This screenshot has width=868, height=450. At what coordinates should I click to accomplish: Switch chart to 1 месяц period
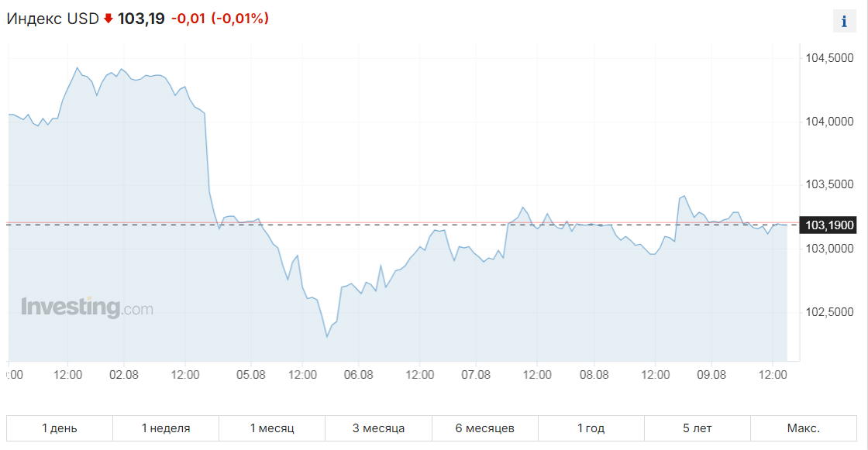pyautogui.click(x=272, y=428)
